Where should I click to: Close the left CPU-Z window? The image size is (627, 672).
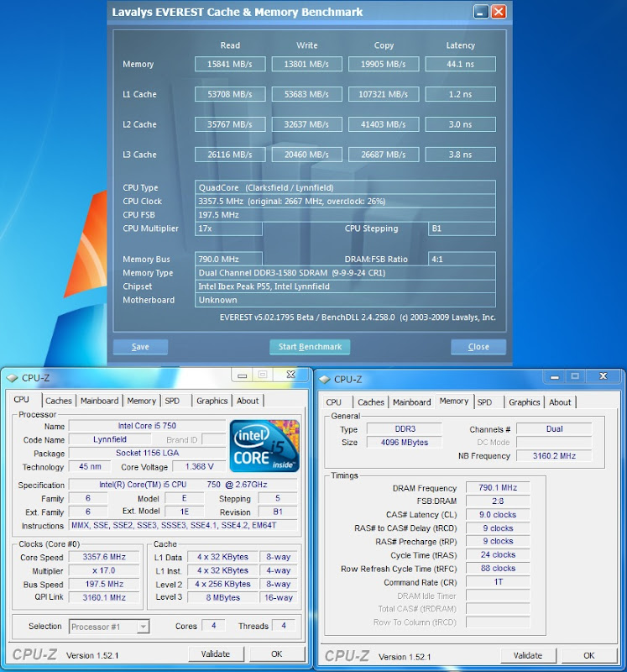click(x=291, y=375)
